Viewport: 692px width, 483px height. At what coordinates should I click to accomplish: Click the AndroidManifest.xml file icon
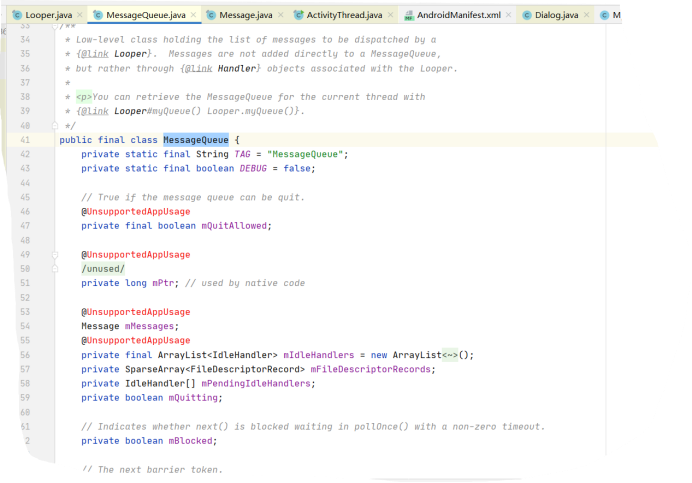pos(409,15)
